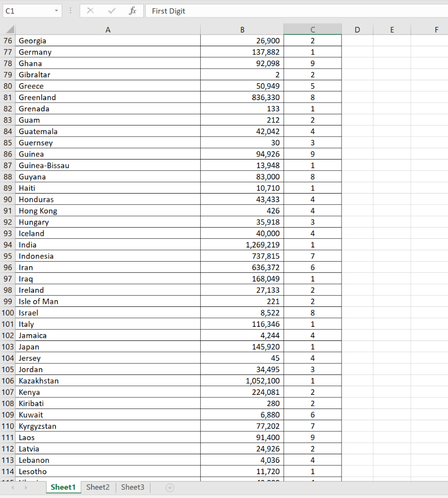Click the ellipsis separator beside the Name Box

click(x=70, y=11)
